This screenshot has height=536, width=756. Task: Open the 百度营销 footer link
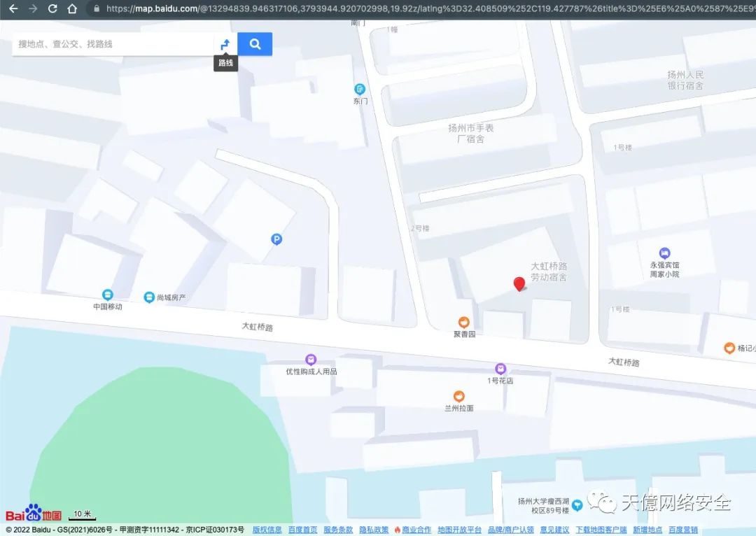coord(683,530)
